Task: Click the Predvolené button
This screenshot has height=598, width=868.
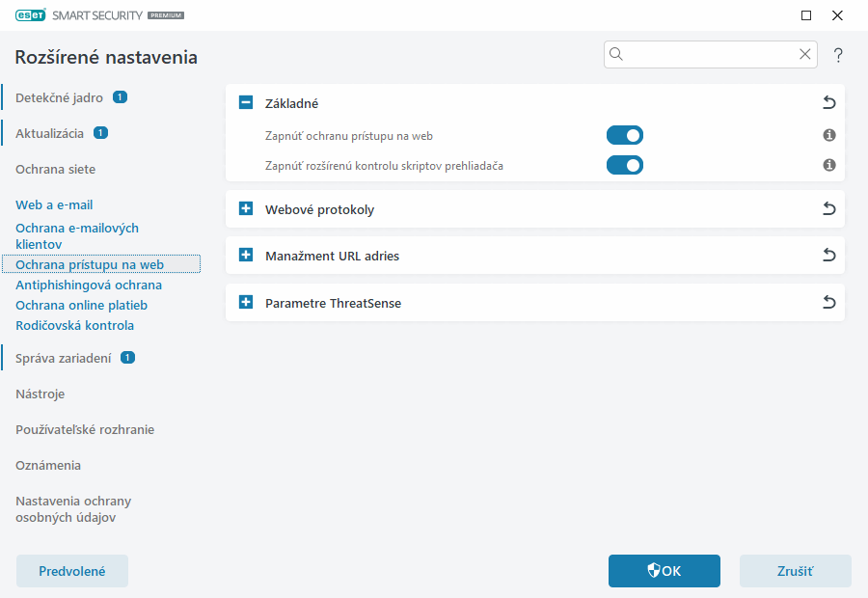Action: coord(71,571)
